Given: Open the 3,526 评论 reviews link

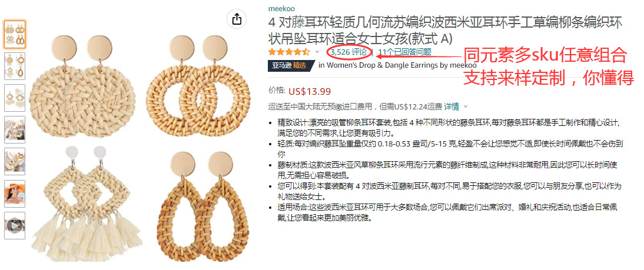Looking at the screenshot, I should (x=348, y=52).
